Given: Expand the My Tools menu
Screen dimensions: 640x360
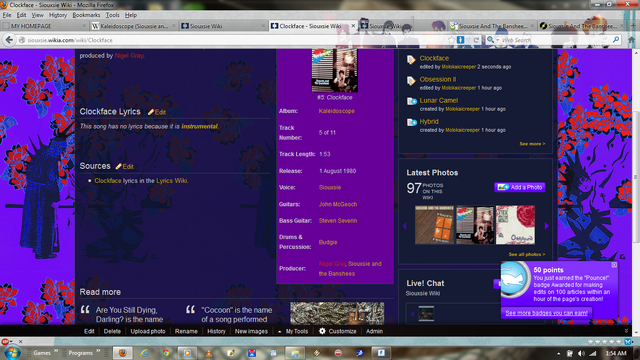Looking at the screenshot, I should pyautogui.click(x=293, y=331).
